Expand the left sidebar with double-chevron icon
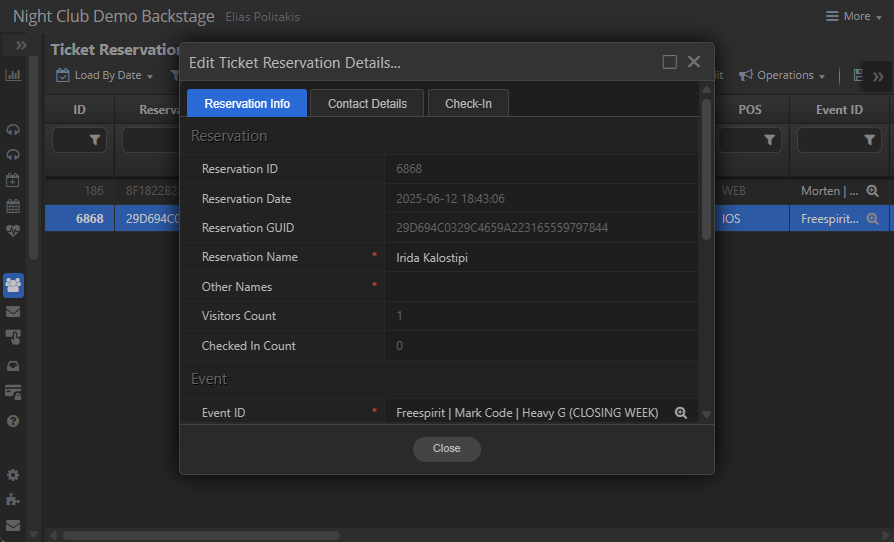The image size is (894, 542). click(21, 45)
